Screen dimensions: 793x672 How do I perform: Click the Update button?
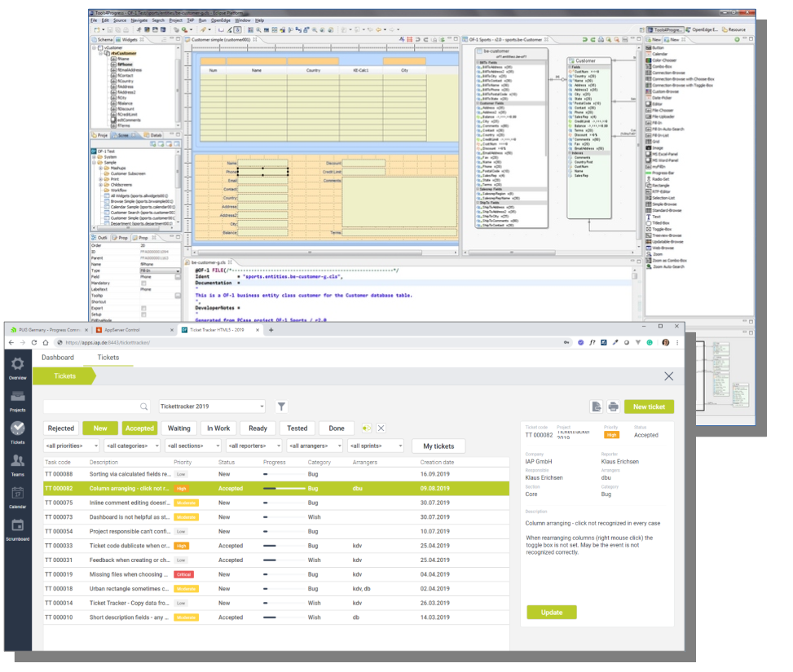[x=551, y=613]
